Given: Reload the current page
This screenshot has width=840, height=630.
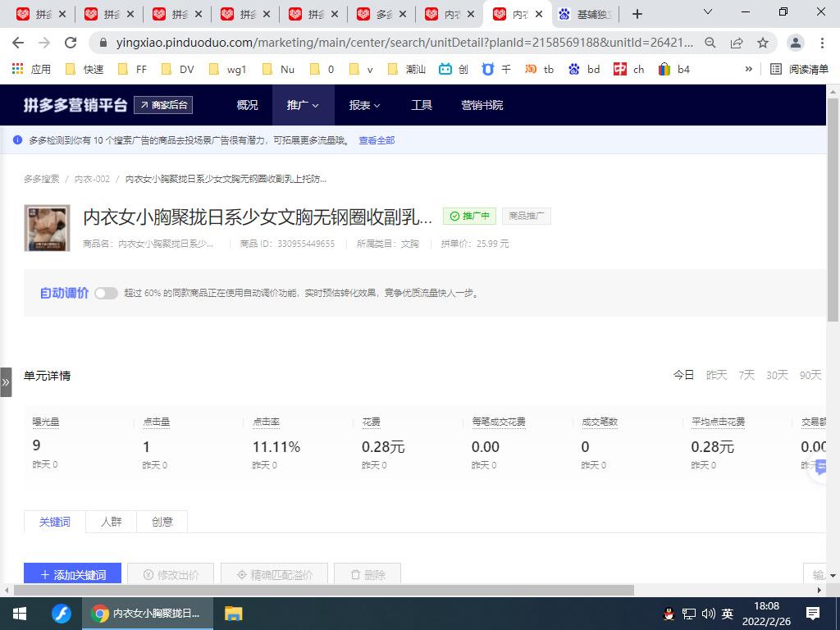Looking at the screenshot, I should [71, 43].
